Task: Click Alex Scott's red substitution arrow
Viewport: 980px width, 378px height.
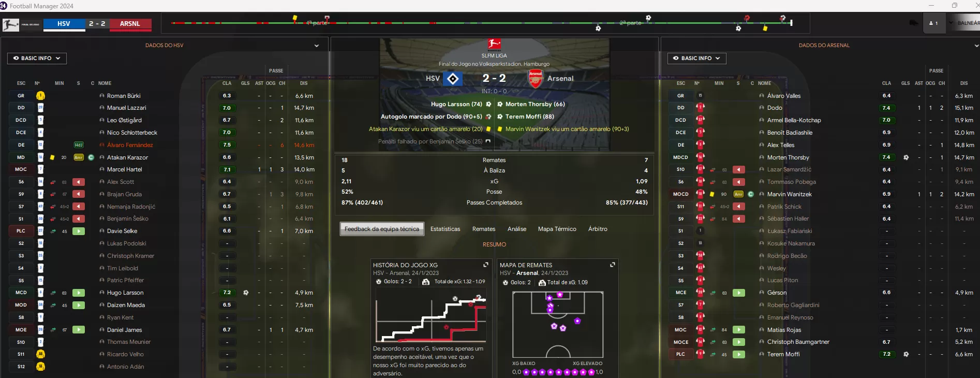Action: [79, 182]
